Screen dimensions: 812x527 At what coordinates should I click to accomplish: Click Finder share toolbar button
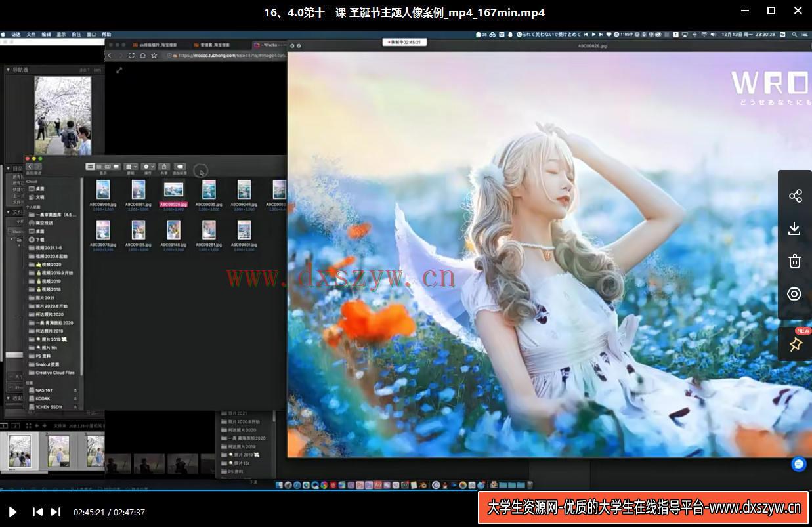(165, 167)
